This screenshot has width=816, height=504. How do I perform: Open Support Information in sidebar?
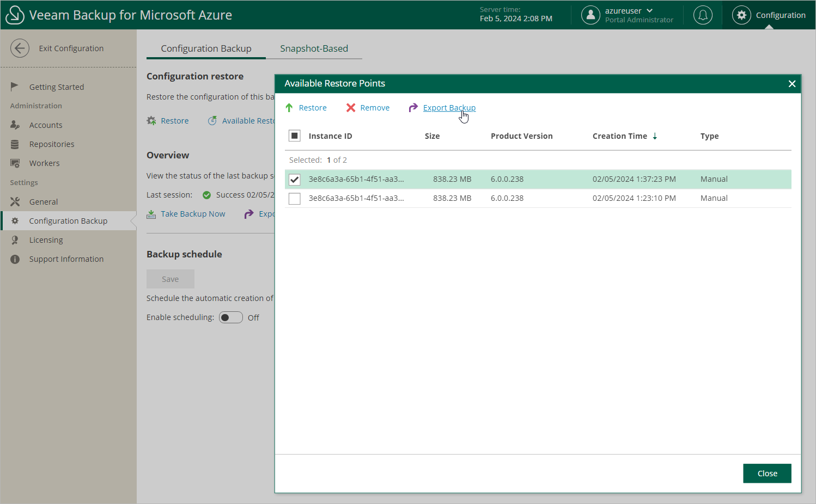point(66,259)
